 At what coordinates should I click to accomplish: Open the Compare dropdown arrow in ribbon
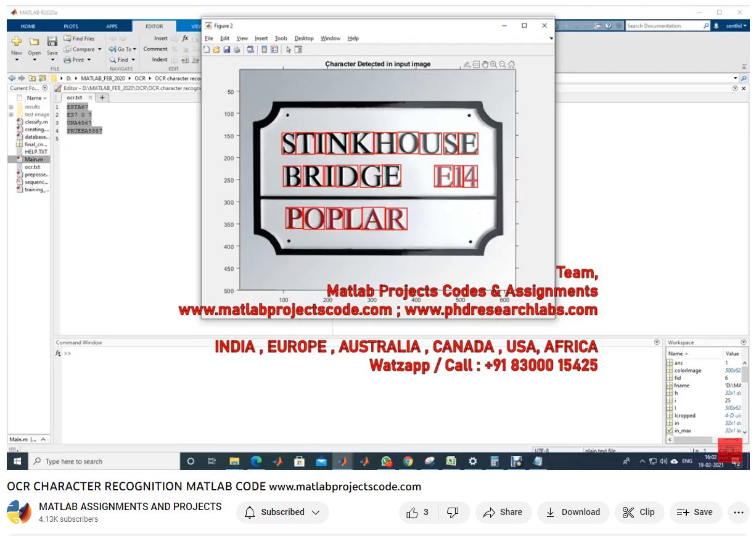pos(99,49)
